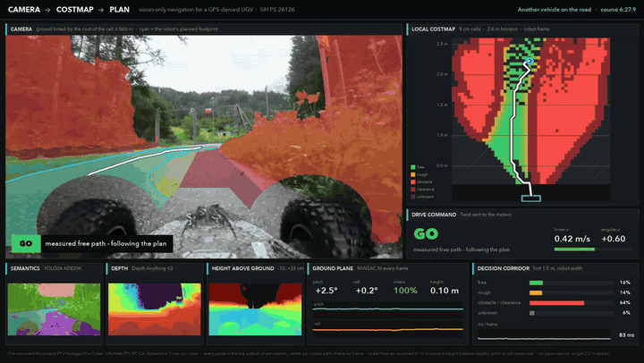Viewport: 644px width, 363px height.
Task: Click the gray 'unknown' corridor bar
Action: pyautogui.click(x=532, y=313)
